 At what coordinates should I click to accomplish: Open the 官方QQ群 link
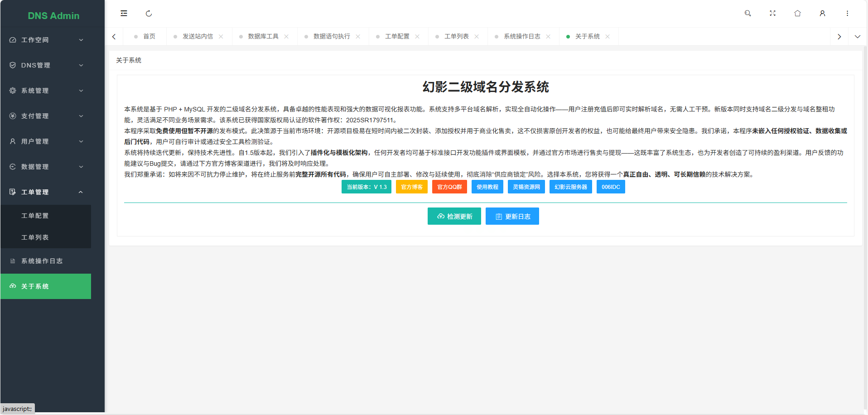(449, 187)
